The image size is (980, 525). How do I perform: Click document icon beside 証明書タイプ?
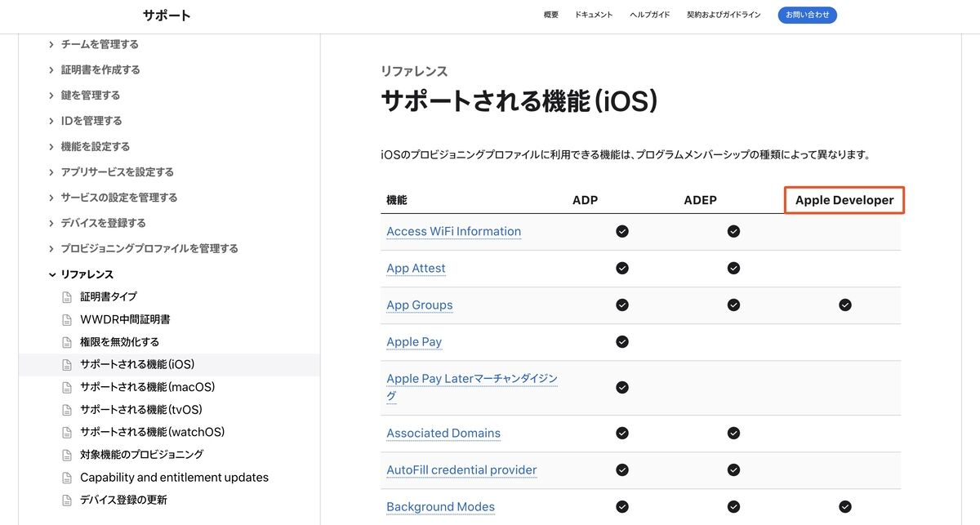pos(67,297)
